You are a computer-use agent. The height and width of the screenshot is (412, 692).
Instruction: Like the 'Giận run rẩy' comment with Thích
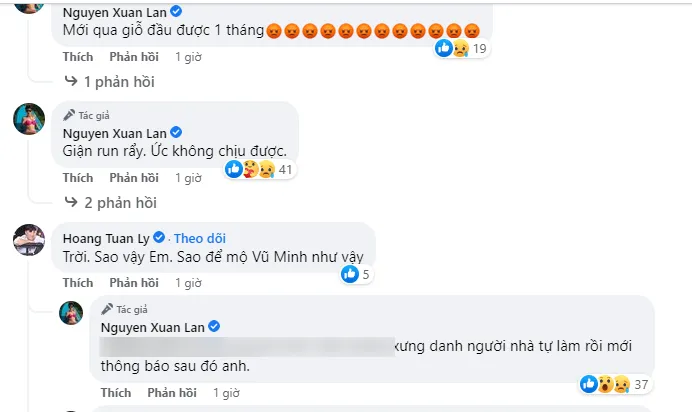[78, 178]
